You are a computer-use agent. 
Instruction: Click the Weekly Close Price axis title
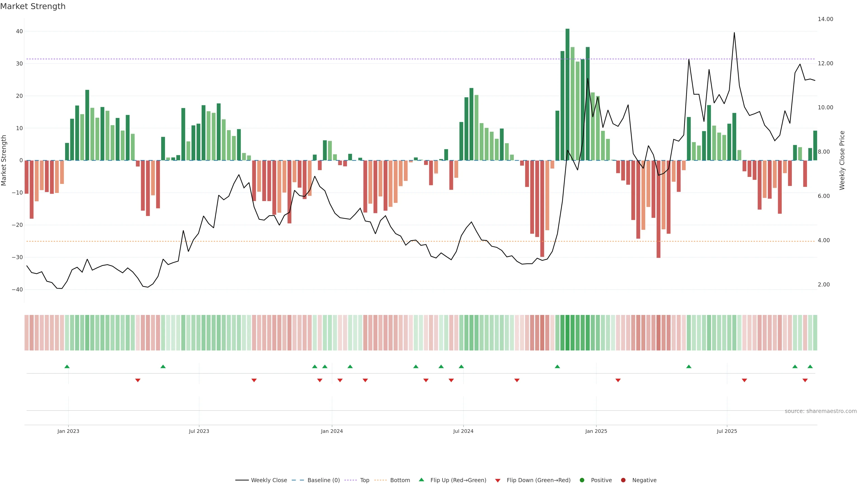pyautogui.click(x=842, y=160)
